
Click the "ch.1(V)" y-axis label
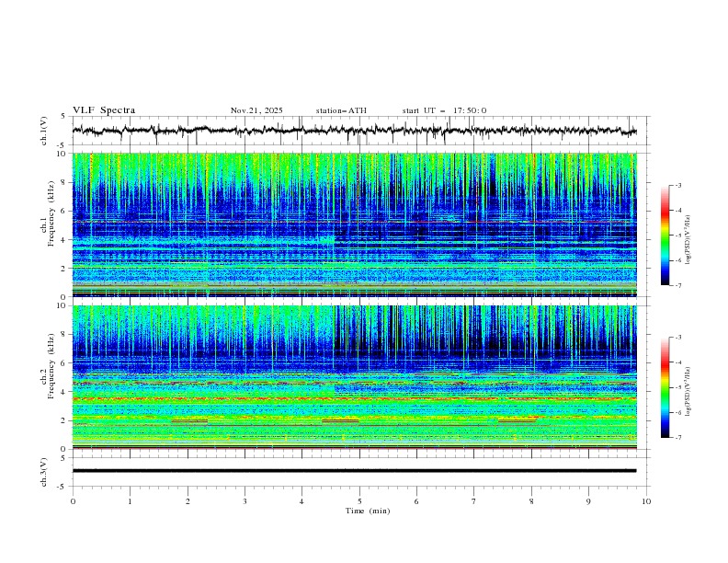click(x=44, y=131)
